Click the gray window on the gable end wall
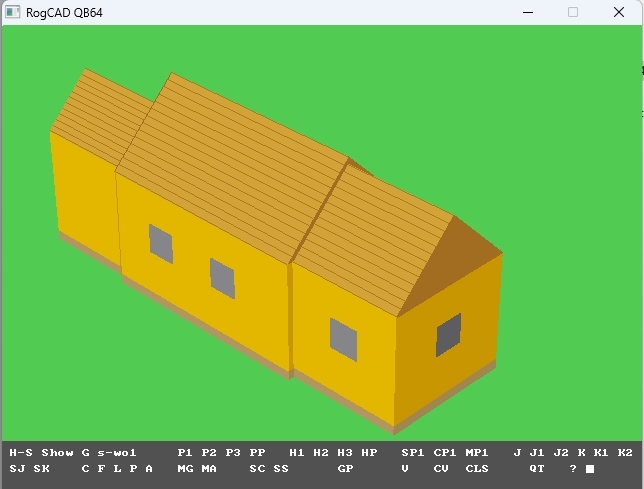 pyautogui.click(x=449, y=334)
